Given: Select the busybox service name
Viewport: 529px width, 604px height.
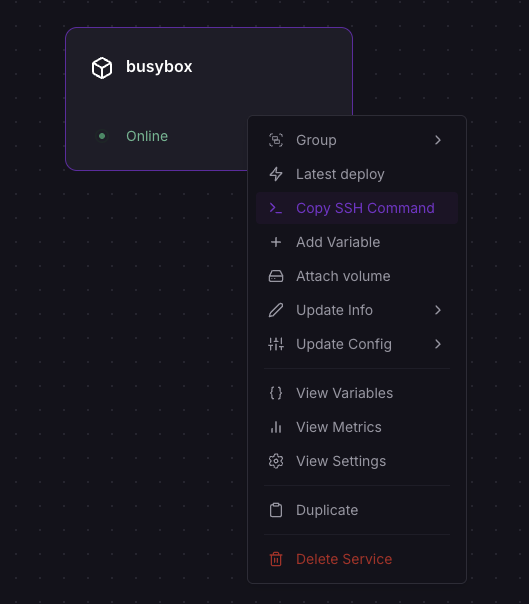Looking at the screenshot, I should click(x=159, y=67).
